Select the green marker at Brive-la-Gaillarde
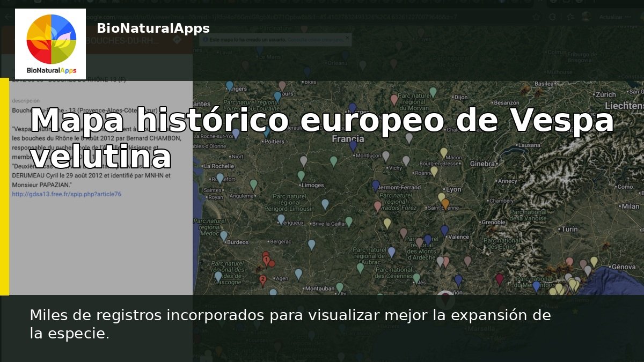 (349, 221)
